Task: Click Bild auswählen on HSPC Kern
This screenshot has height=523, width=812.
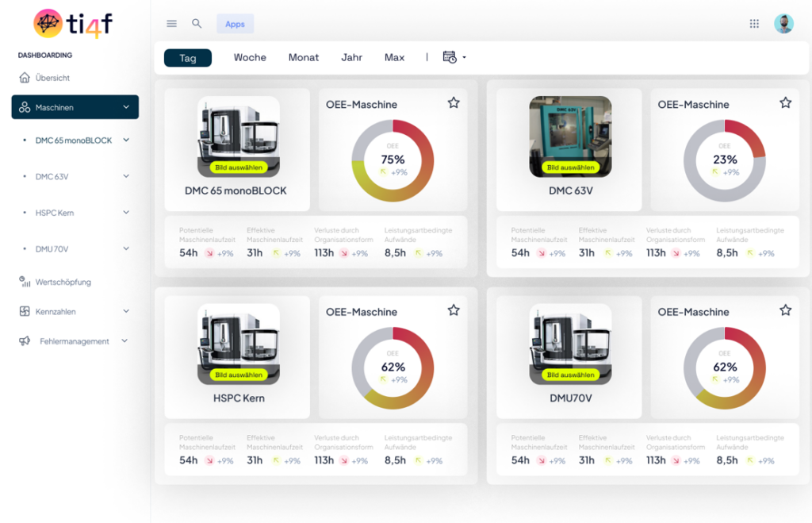Action: coord(239,375)
